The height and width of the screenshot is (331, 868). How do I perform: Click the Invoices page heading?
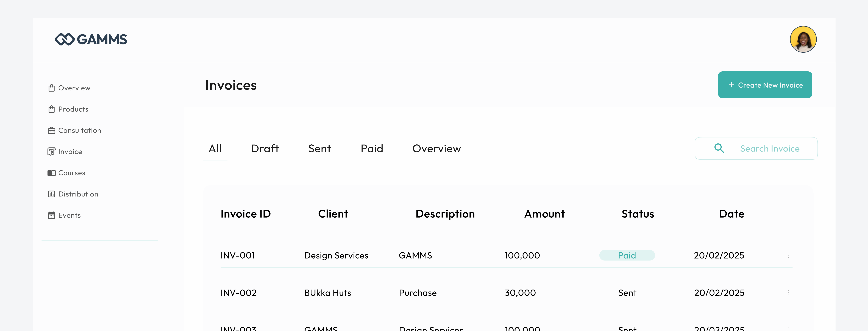pyautogui.click(x=231, y=85)
